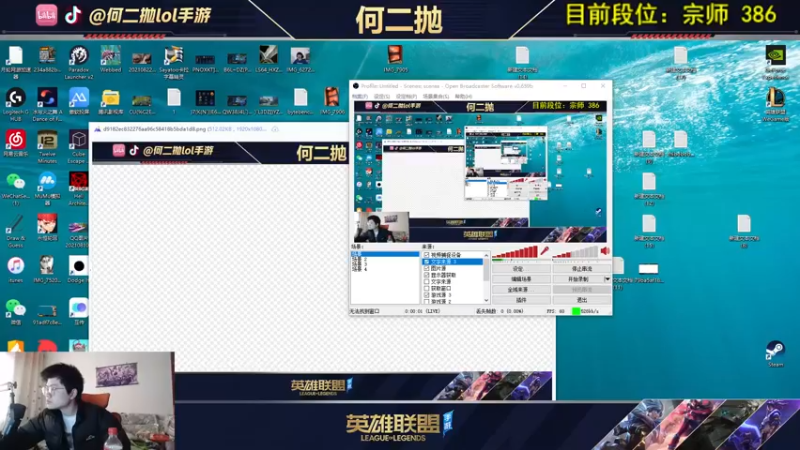Expand the dropdown arrow beside 开始录制
800x450 pixels.
pos(607,279)
